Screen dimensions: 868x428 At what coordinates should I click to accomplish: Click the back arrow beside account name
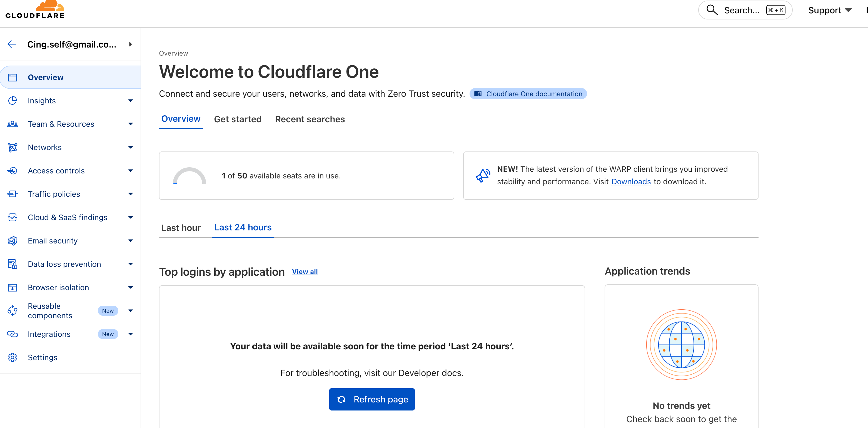[12, 44]
